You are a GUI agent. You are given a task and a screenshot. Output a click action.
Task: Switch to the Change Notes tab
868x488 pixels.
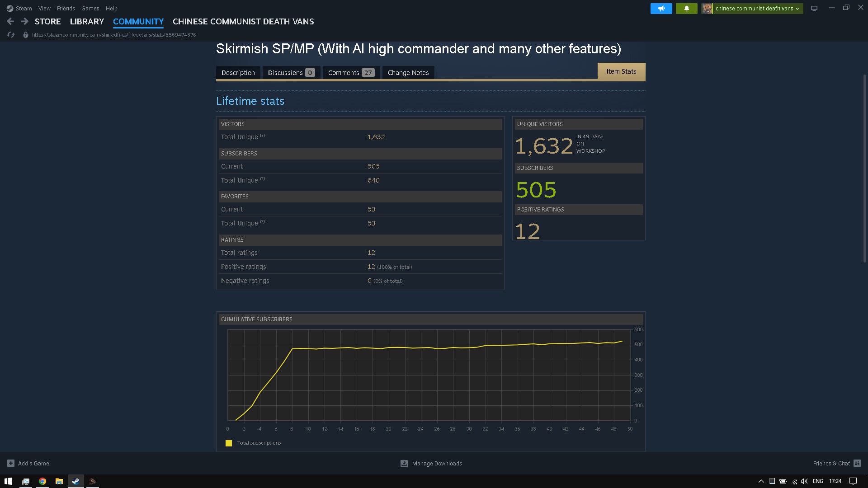coord(408,73)
